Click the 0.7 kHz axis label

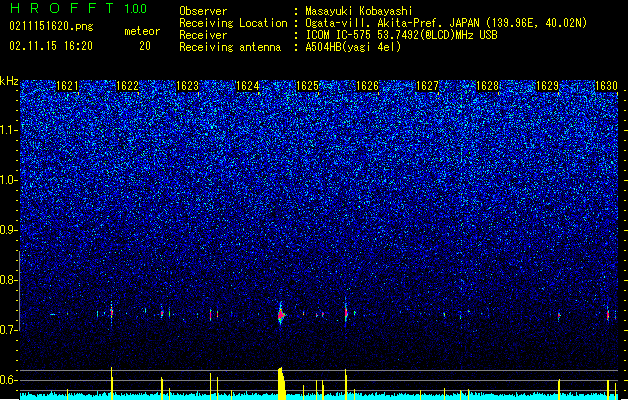9,330
